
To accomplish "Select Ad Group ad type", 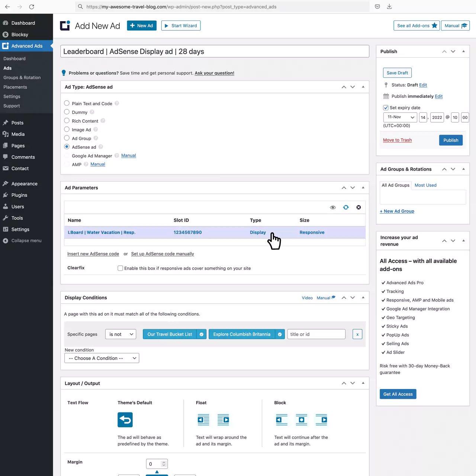I will click(67, 138).
